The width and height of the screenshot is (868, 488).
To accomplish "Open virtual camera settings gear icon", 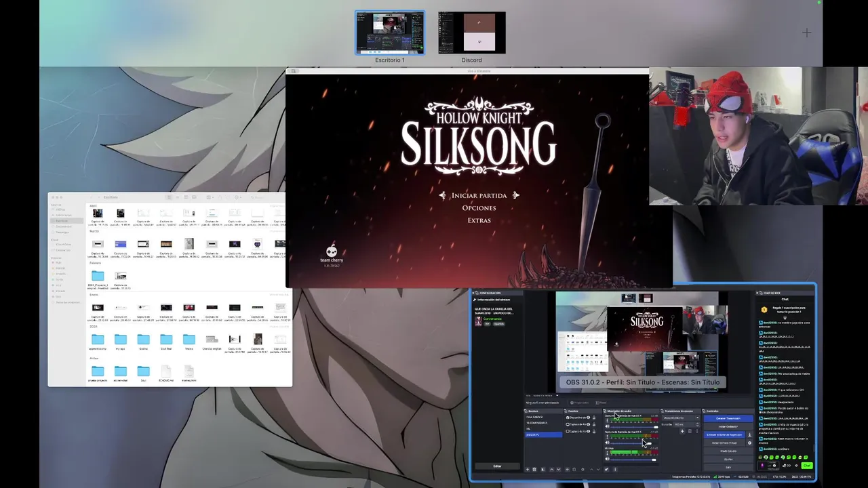I will coord(749,443).
